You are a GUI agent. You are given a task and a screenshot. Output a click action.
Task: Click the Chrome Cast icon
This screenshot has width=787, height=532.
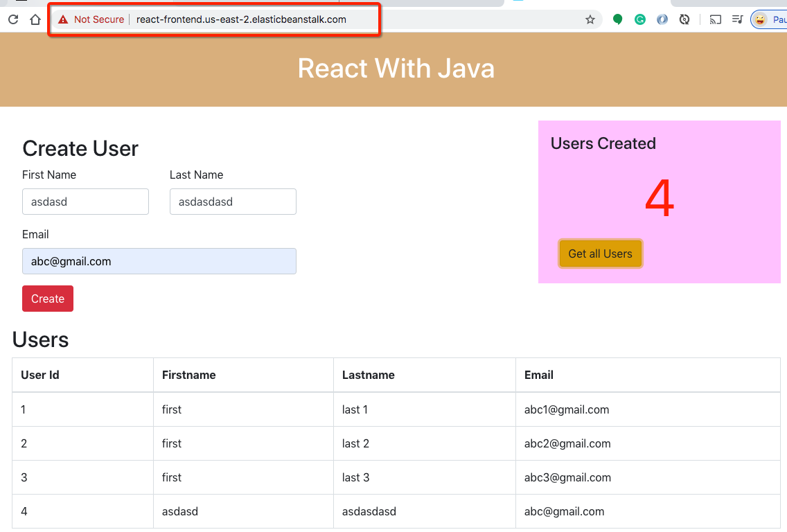point(715,19)
